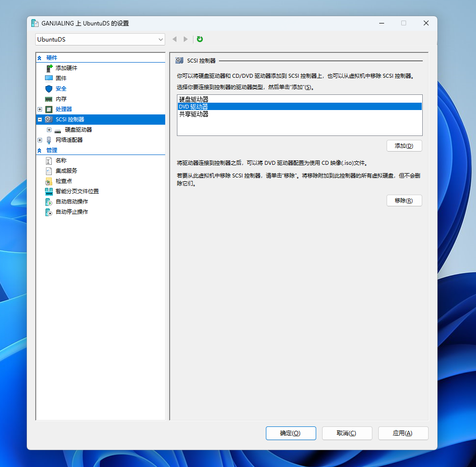Select 内存 in the hardware tree
Screen dimensions: 476x467
[x=61, y=99]
